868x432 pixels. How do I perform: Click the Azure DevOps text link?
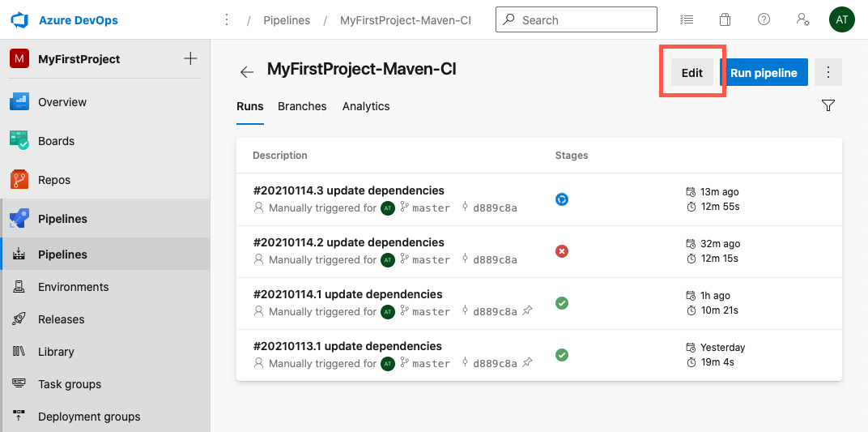pyautogui.click(x=78, y=20)
